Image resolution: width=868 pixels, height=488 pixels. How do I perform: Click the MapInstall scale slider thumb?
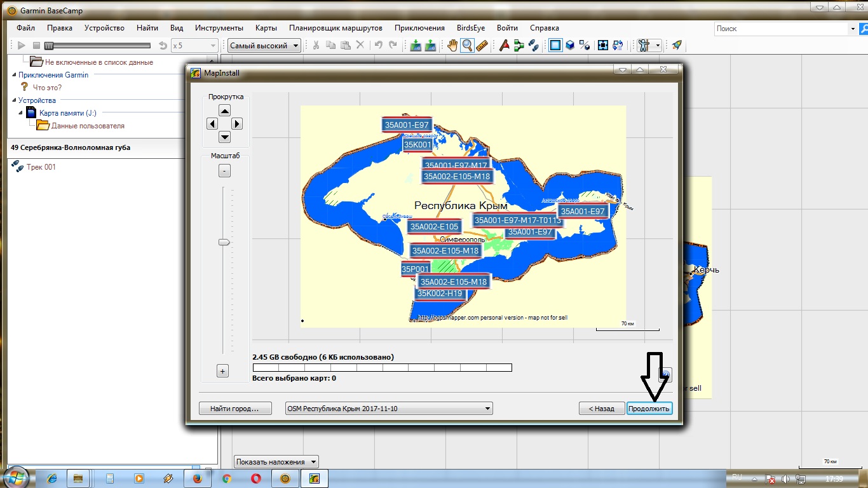click(224, 242)
